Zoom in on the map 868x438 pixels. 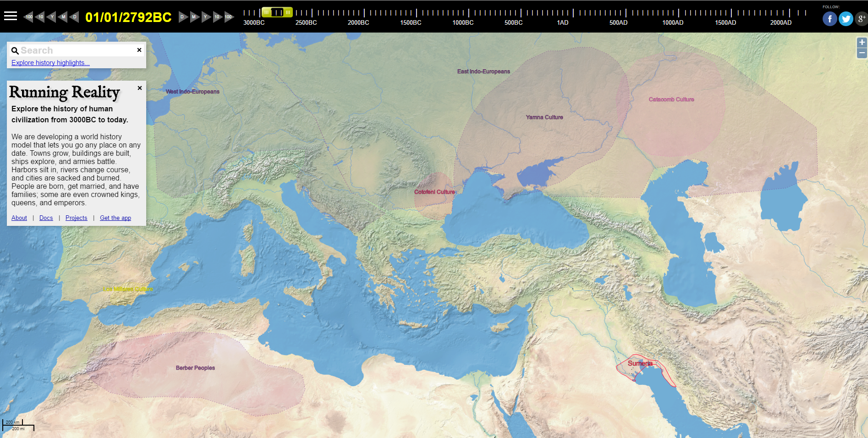[x=862, y=43]
